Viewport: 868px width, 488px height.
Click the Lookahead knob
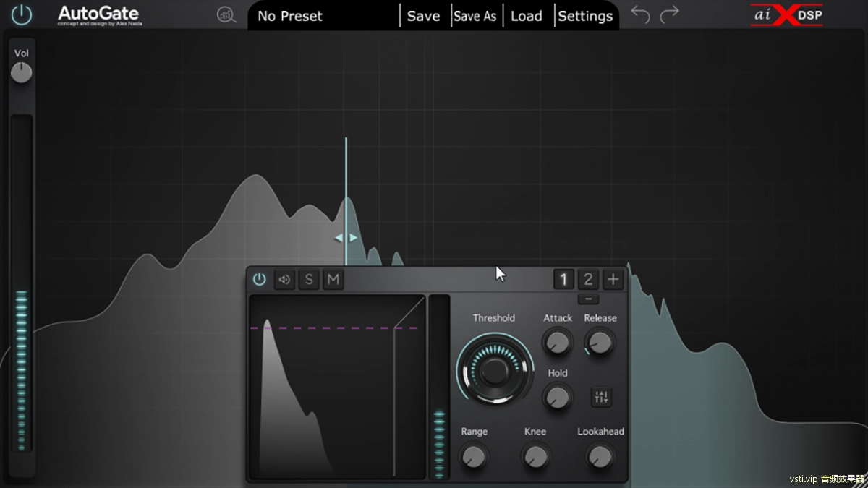[600, 456]
